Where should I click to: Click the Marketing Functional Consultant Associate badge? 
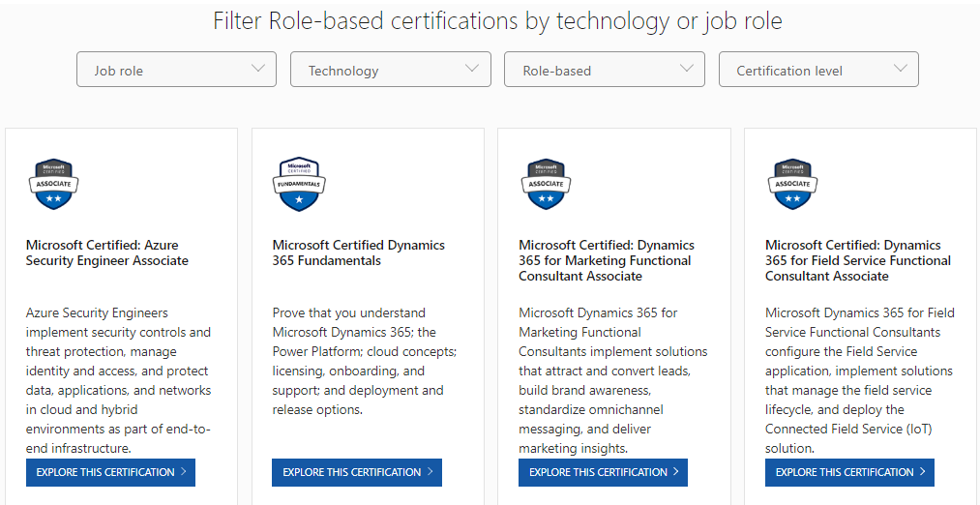click(547, 184)
